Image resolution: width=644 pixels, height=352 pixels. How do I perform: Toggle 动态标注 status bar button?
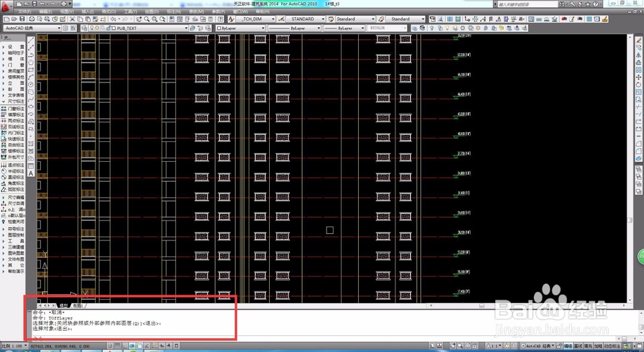(x=612, y=346)
